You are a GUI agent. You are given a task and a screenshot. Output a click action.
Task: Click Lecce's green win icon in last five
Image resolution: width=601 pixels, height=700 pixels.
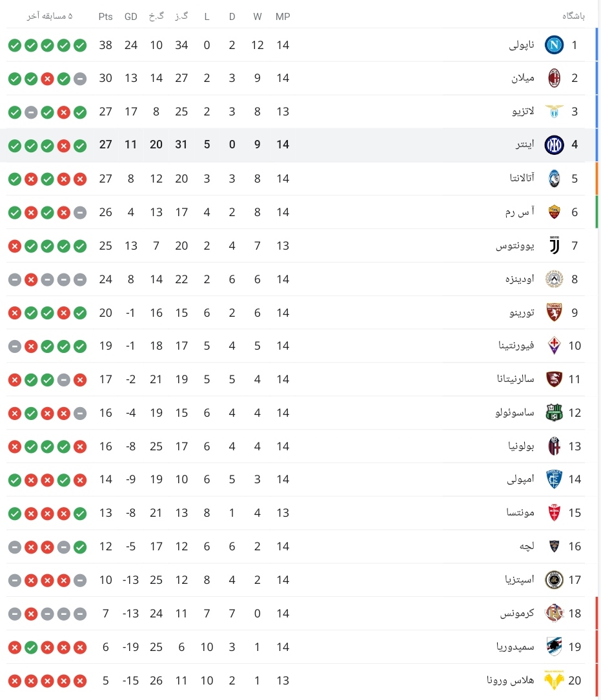click(x=80, y=547)
